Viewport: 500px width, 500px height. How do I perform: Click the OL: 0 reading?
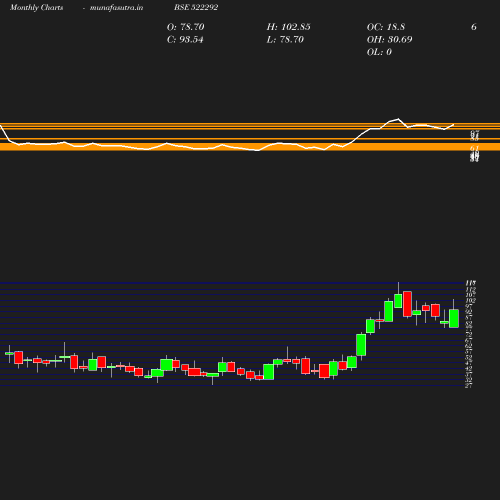coord(379,52)
